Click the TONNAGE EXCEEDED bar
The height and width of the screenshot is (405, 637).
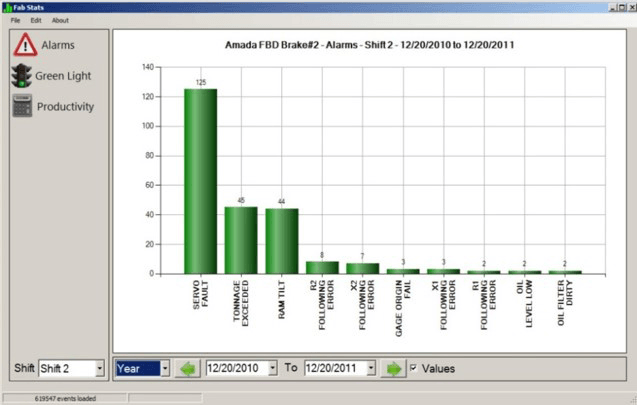coord(241,240)
